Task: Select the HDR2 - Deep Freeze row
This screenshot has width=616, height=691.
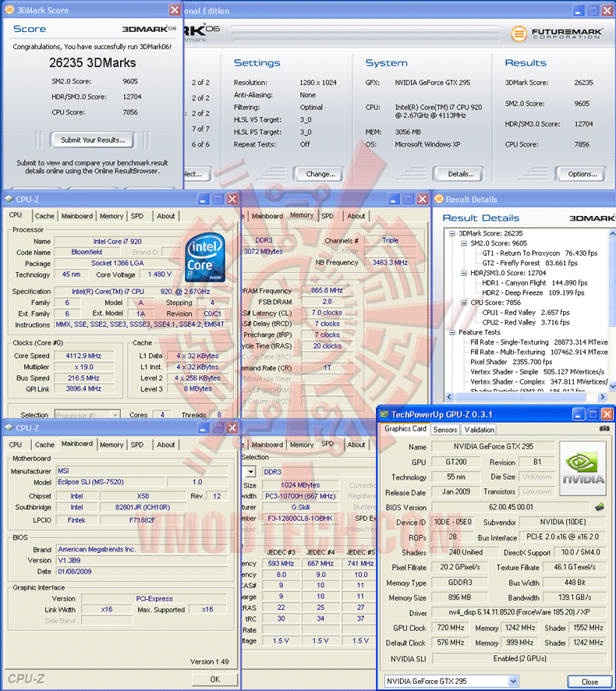Action: [x=533, y=293]
